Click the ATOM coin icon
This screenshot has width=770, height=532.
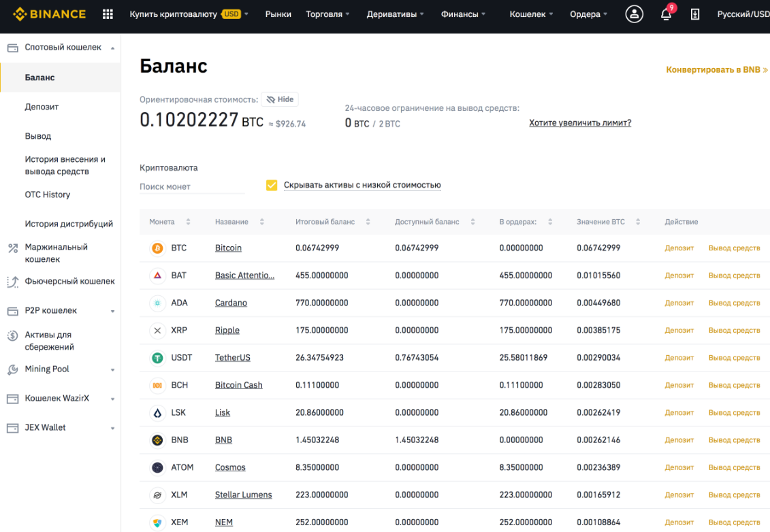point(157,467)
